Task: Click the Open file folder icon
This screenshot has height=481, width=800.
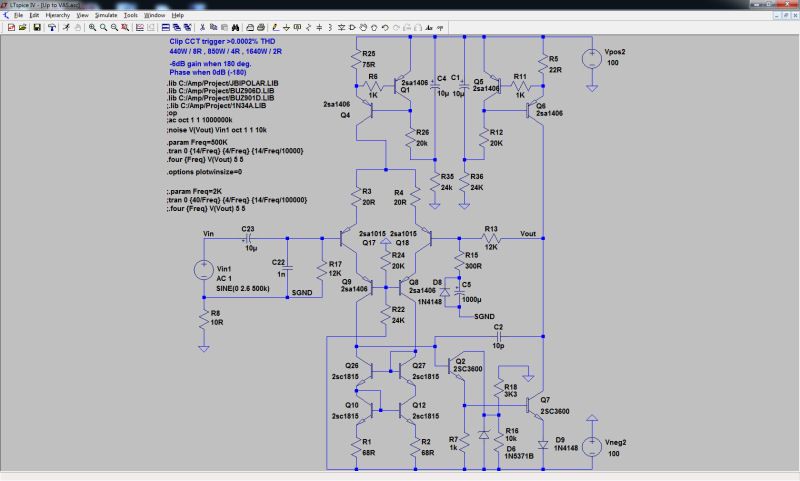Action: point(22,28)
